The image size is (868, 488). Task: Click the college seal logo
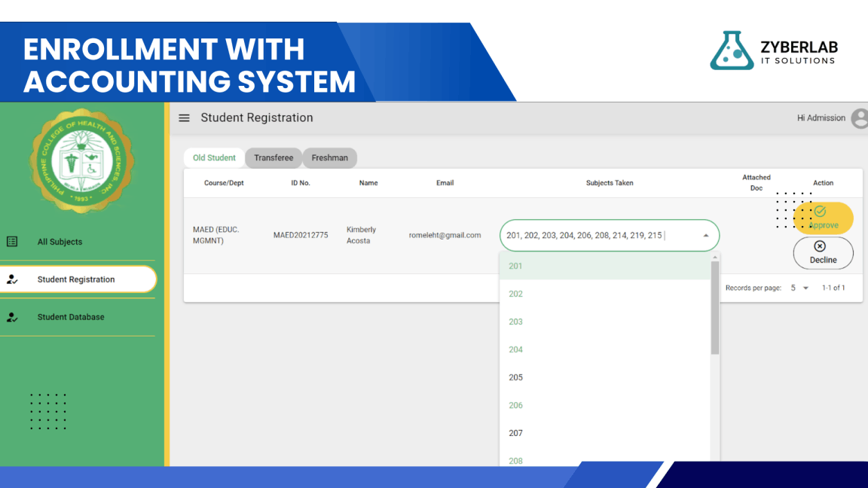pos(83,161)
